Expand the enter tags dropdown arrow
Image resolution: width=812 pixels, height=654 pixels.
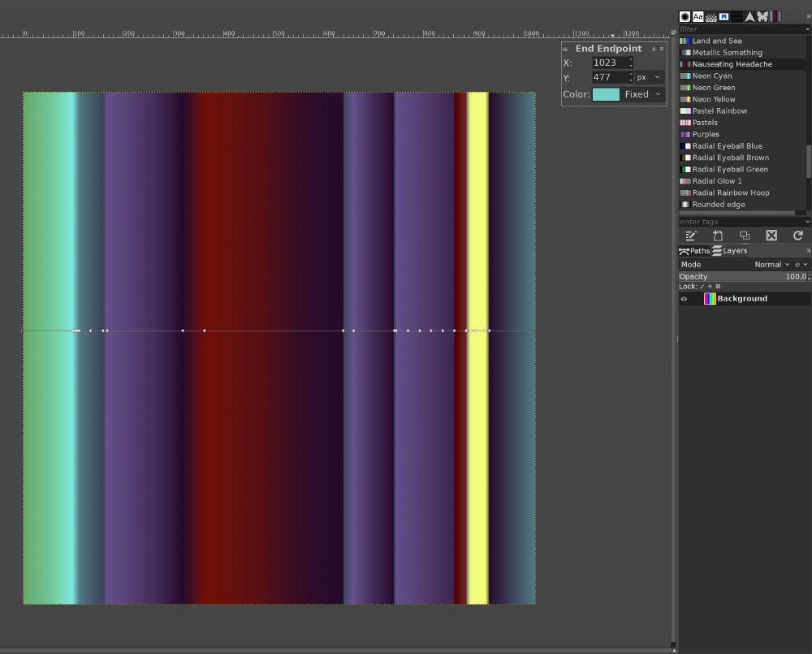pos(807,222)
